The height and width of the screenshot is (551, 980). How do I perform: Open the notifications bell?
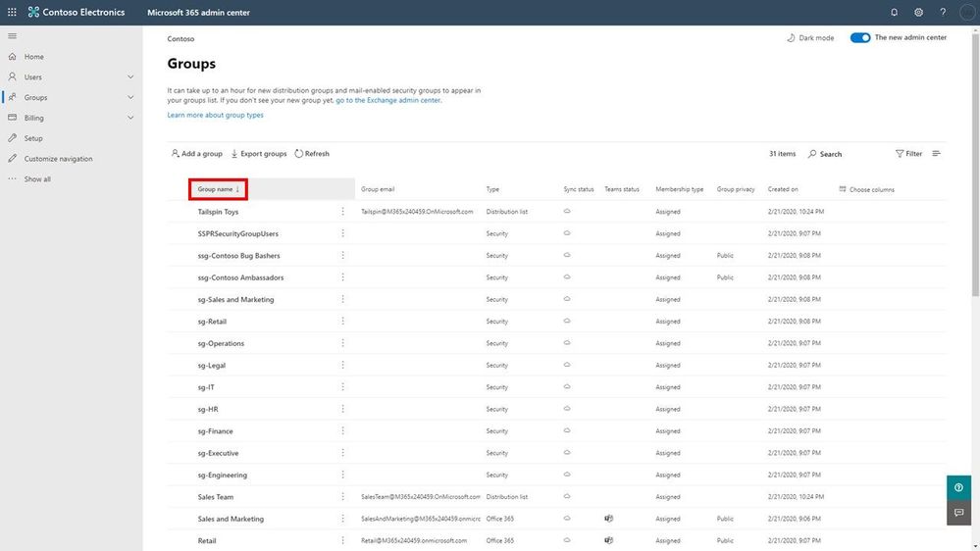(894, 12)
